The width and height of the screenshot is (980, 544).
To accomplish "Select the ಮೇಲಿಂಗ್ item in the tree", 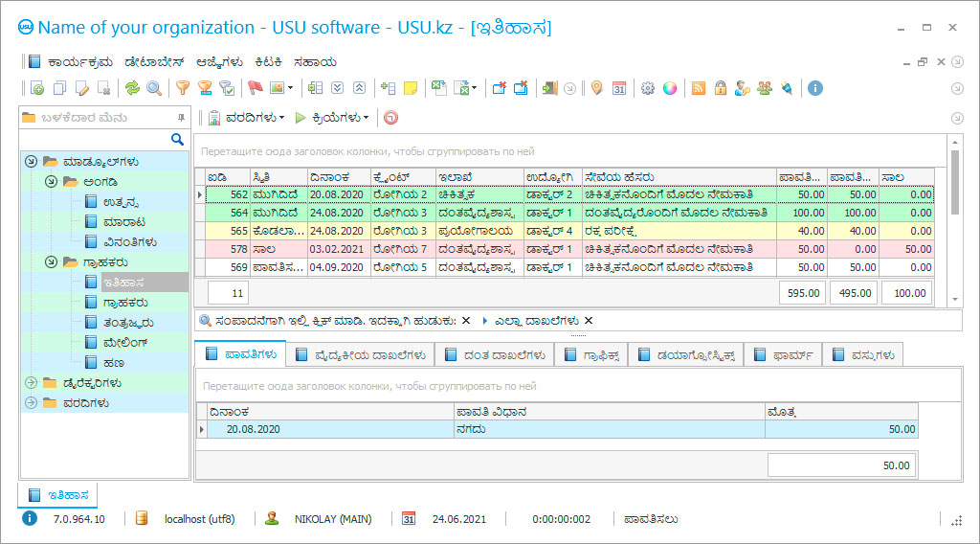I will (x=123, y=342).
